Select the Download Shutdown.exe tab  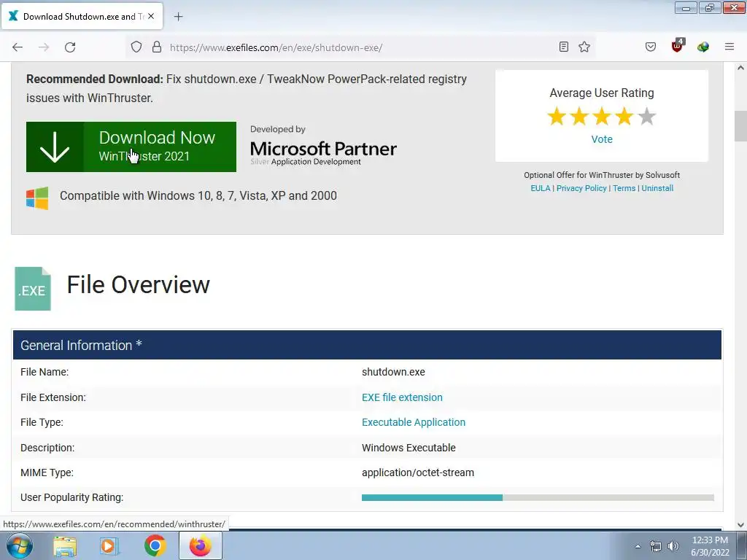point(82,16)
